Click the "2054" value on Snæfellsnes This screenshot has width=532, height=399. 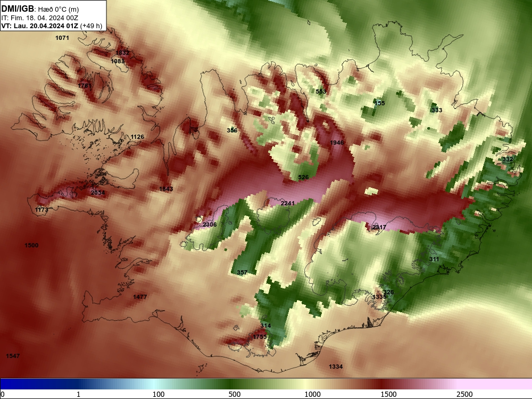(98, 193)
